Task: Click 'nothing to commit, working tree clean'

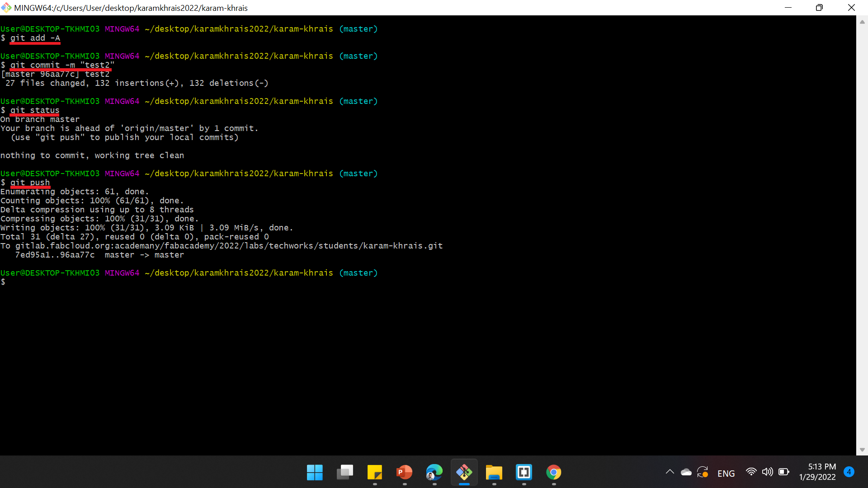Action: tap(92, 155)
